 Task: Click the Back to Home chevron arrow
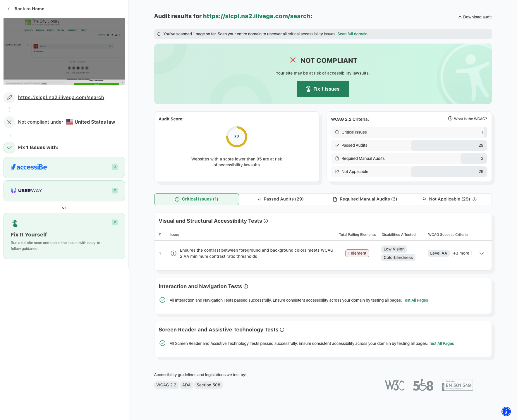pyautogui.click(x=9, y=9)
